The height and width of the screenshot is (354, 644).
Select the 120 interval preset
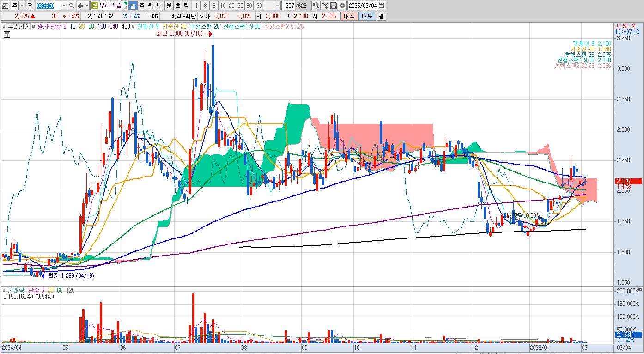[258, 6]
